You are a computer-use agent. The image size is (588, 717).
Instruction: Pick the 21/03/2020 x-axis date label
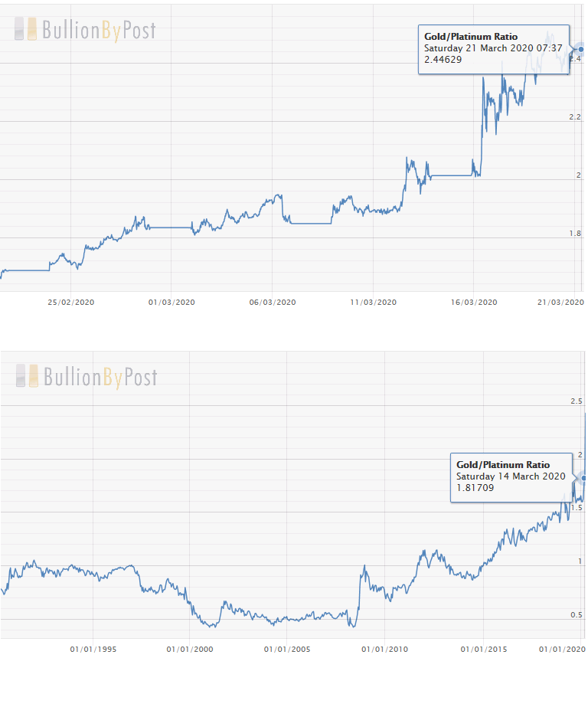tap(561, 303)
